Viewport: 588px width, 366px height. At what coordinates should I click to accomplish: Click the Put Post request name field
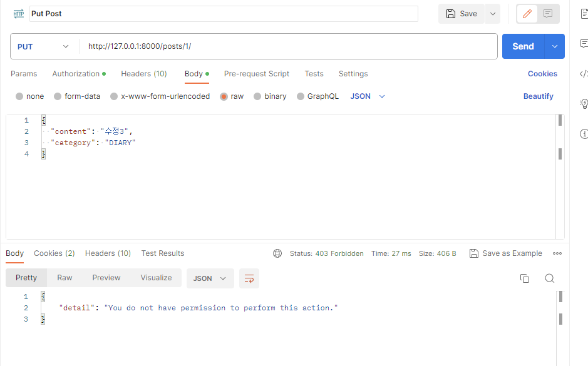click(224, 14)
